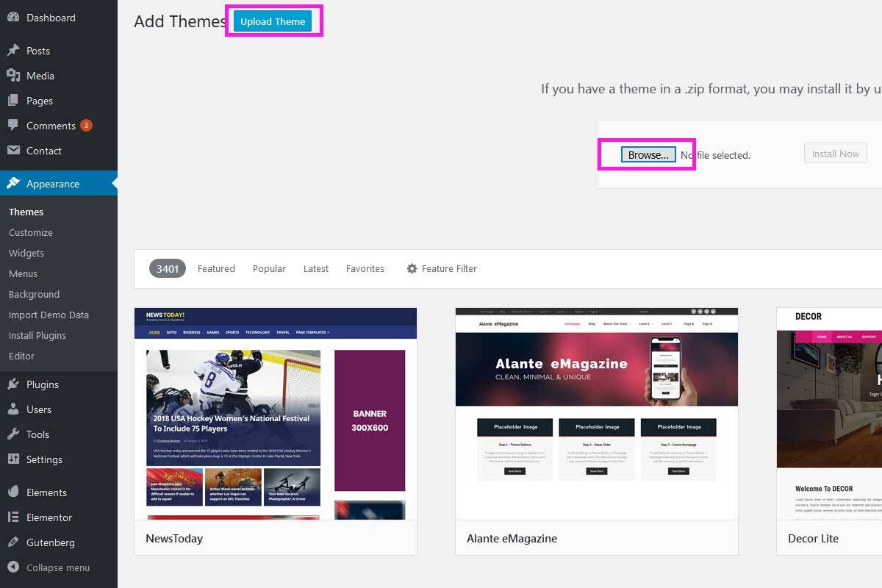Viewport: 882px width, 588px height.
Task: Open the Feature Filter
Action: (442, 269)
